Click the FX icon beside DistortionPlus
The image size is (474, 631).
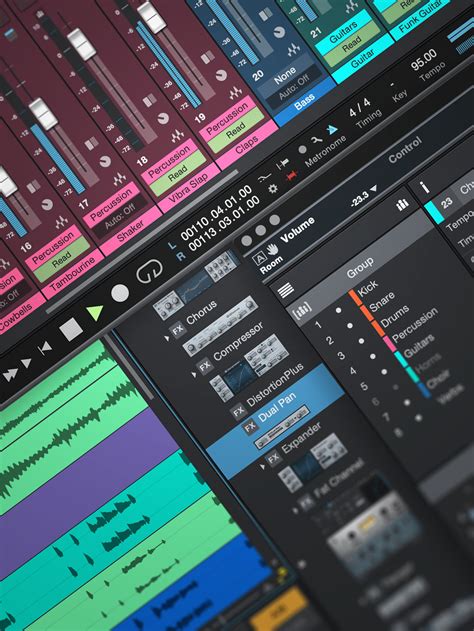238,410
